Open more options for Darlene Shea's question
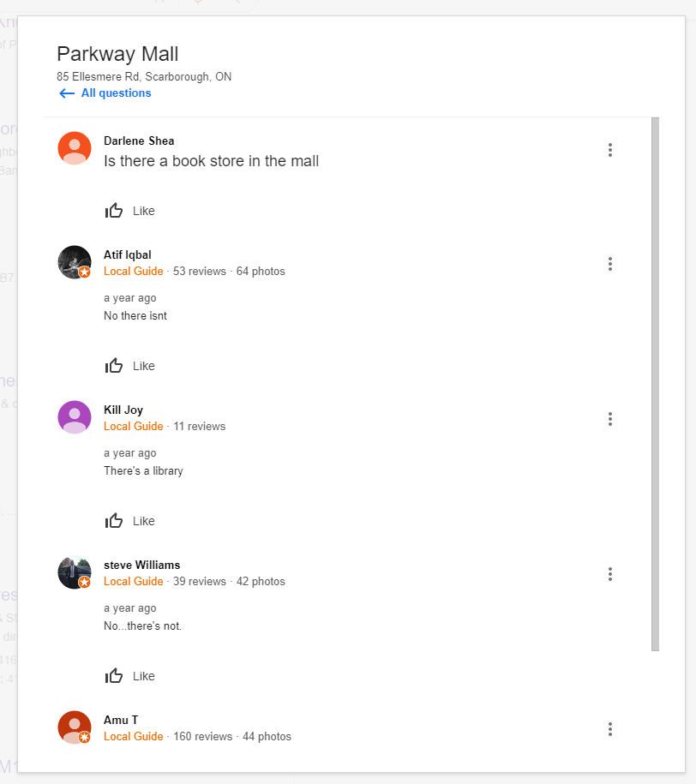This screenshot has width=696, height=784. [609, 150]
